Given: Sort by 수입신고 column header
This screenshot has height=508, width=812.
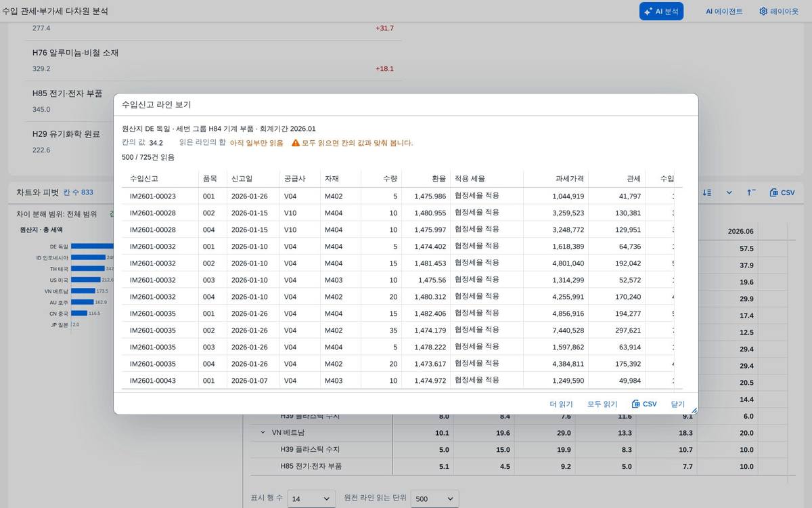Looking at the screenshot, I should [x=160, y=179].
